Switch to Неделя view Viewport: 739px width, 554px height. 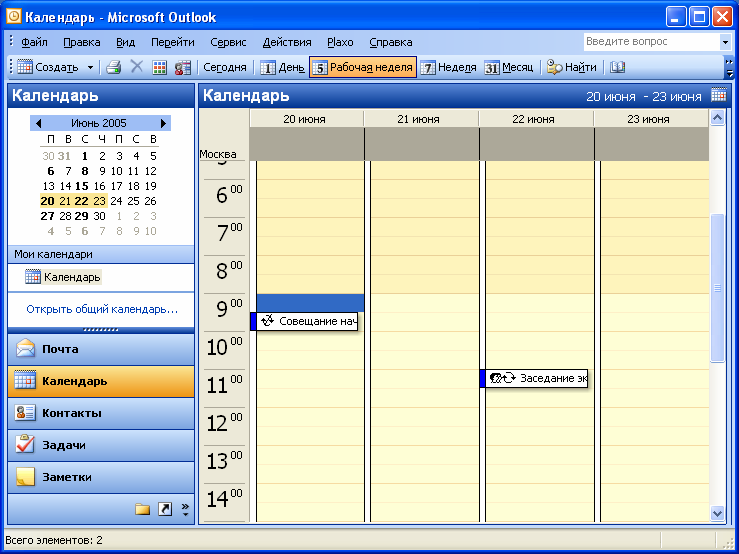[449, 67]
